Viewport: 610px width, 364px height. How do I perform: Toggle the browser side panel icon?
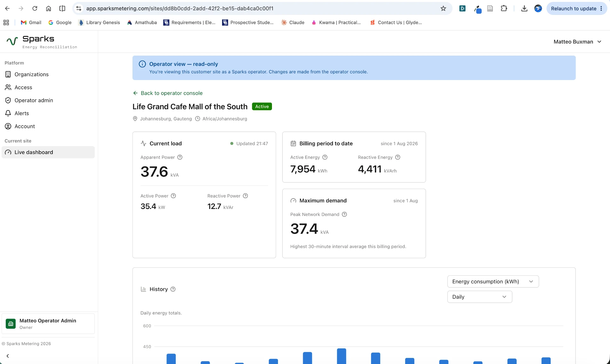click(x=62, y=9)
